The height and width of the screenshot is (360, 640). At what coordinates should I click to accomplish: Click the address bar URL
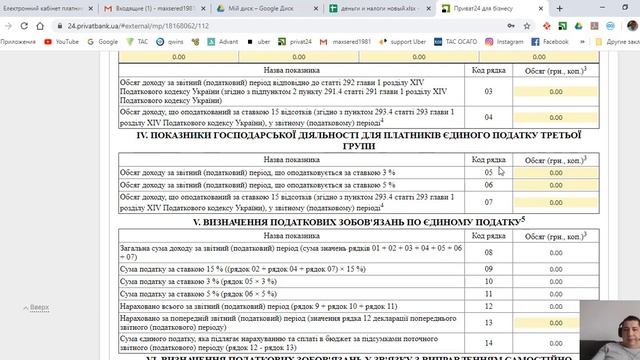pos(138,26)
